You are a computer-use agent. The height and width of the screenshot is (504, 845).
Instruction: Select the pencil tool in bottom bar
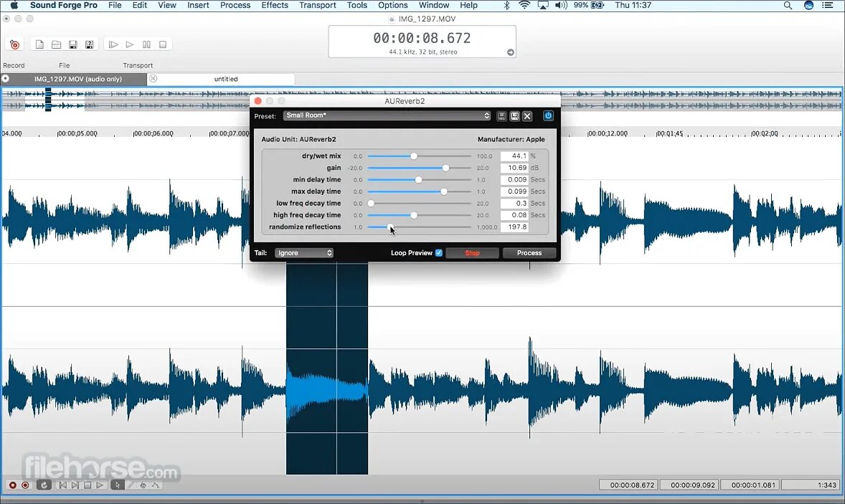coord(131,485)
